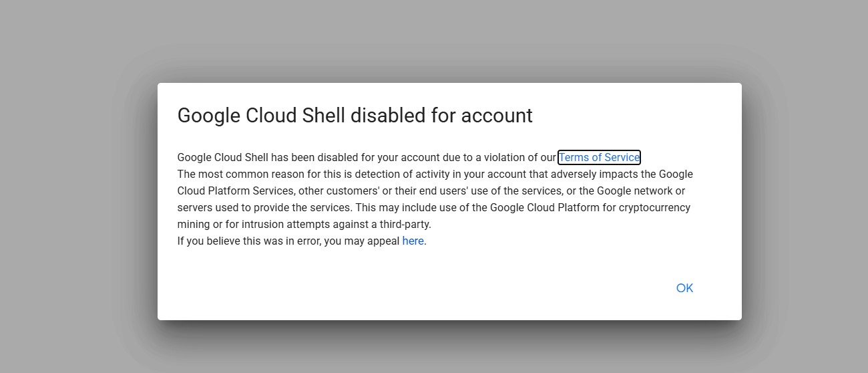The height and width of the screenshot is (373, 868).
Task: Click the appeal 'here' link
Action: pyautogui.click(x=413, y=241)
